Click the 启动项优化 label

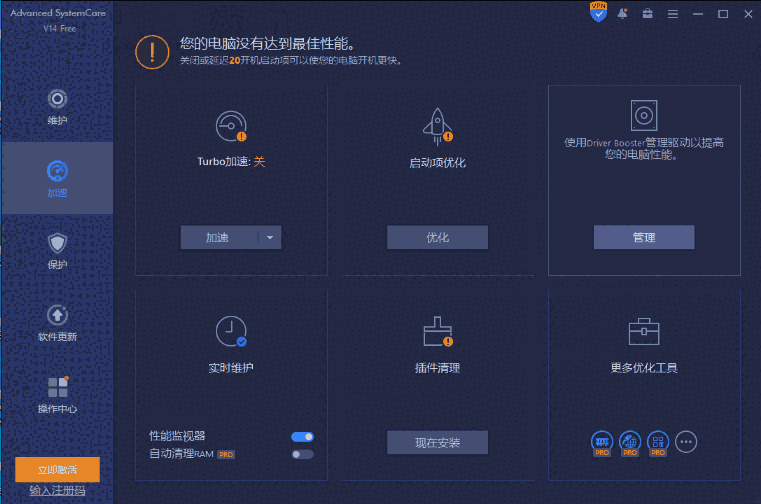(x=437, y=163)
